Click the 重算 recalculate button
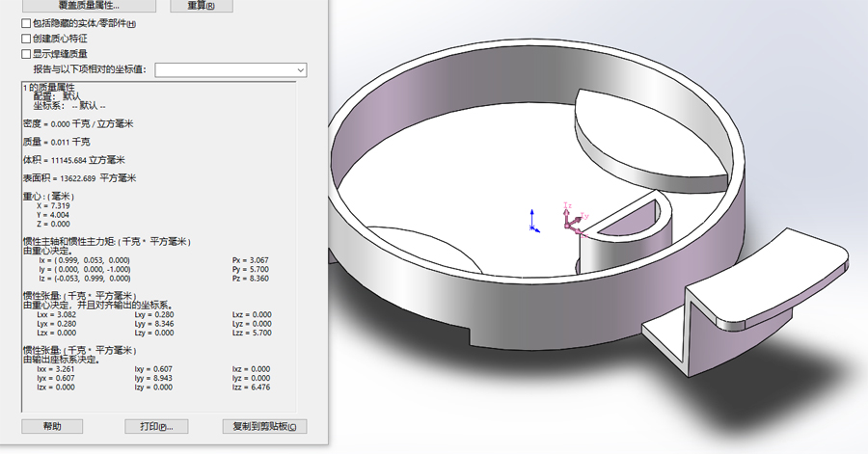 click(201, 6)
